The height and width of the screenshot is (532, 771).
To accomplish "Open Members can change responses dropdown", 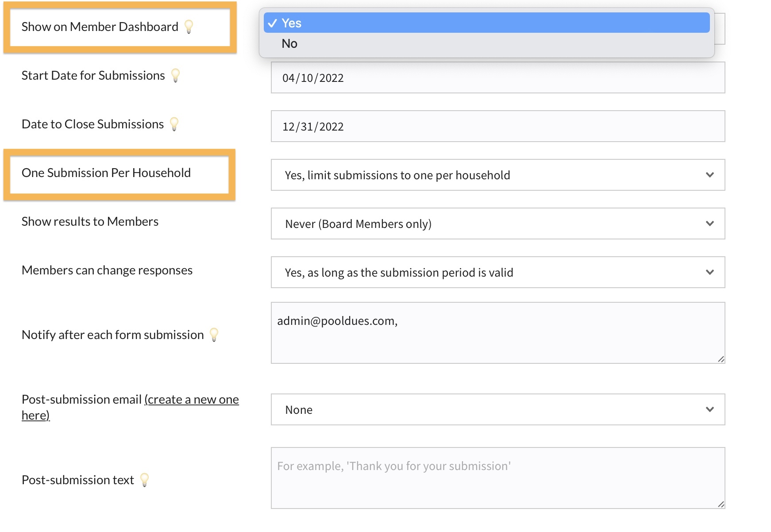I will [497, 273].
